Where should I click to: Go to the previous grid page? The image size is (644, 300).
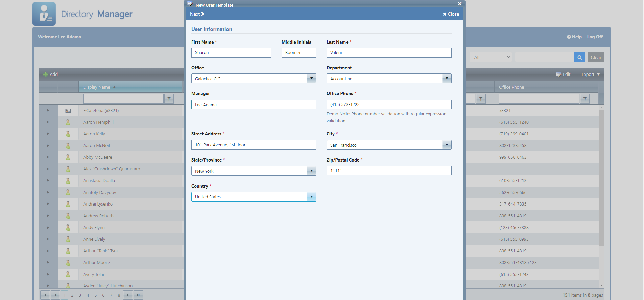pos(55,295)
